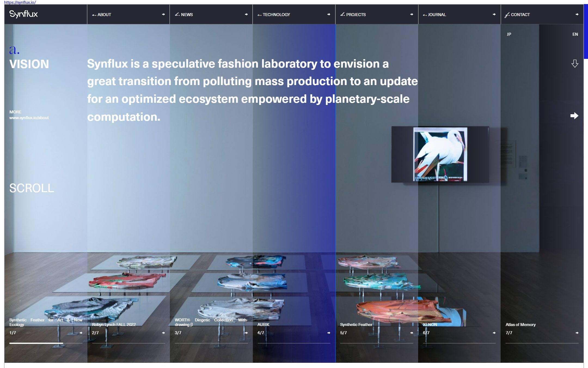588x368 pixels.
Task: Click the arrow beside JOURNAL in navigation
Action: tap(494, 14)
